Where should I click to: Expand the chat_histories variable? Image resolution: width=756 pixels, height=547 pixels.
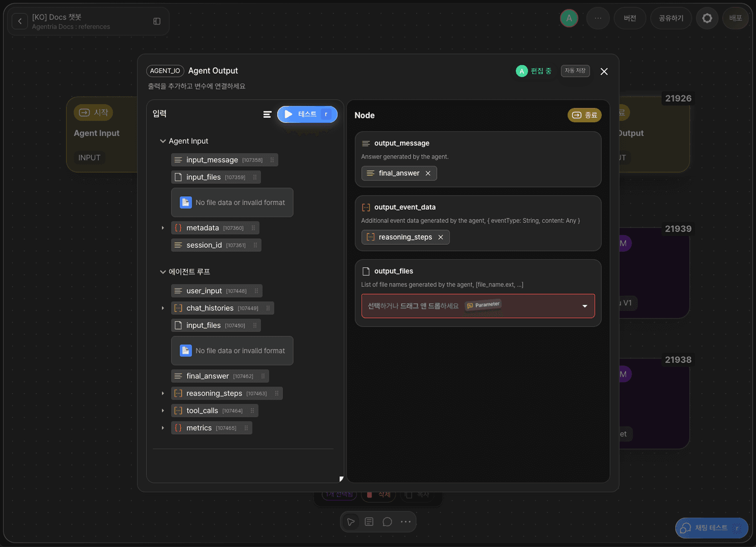pos(163,308)
